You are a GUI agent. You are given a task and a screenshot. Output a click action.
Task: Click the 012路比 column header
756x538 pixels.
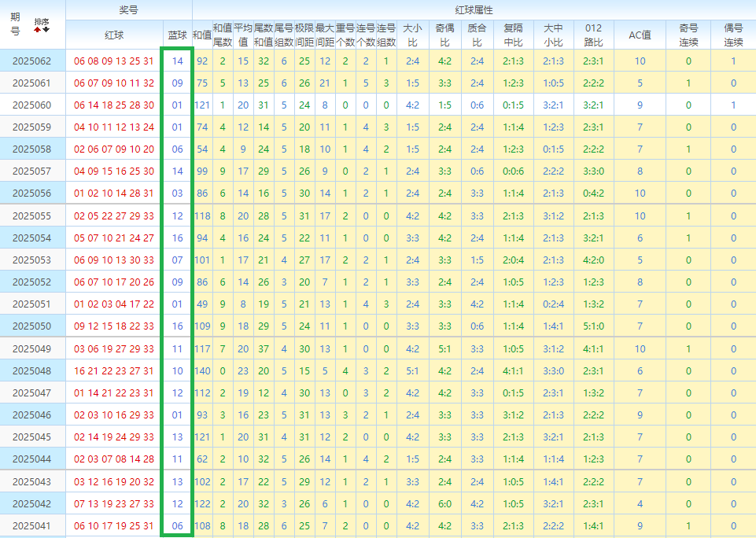click(594, 35)
